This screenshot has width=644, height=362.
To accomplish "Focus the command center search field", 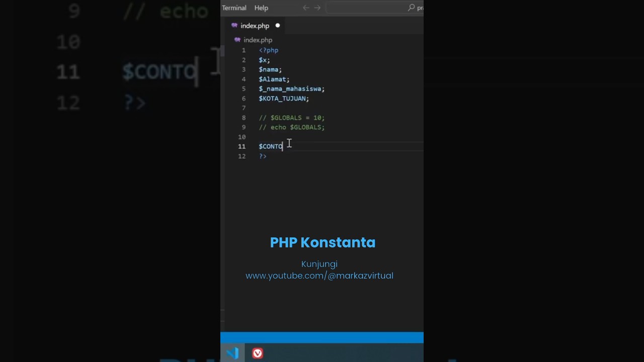I will pos(375,8).
